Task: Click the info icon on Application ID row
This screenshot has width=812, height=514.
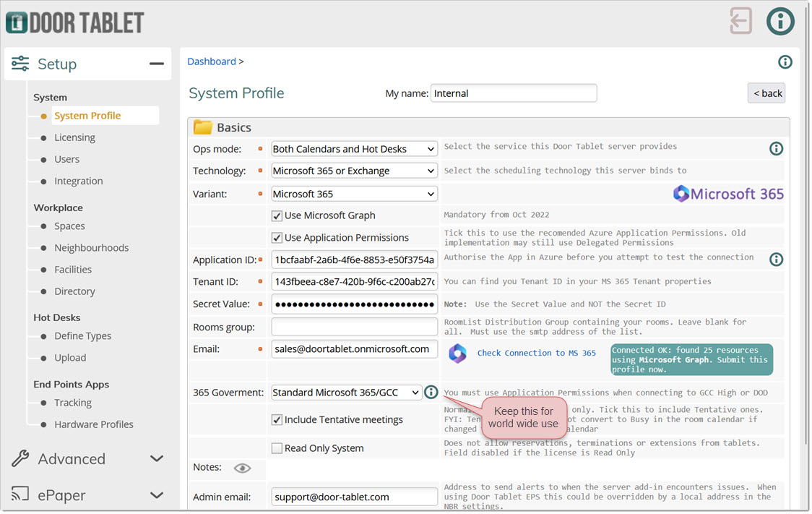Action: 776,259
